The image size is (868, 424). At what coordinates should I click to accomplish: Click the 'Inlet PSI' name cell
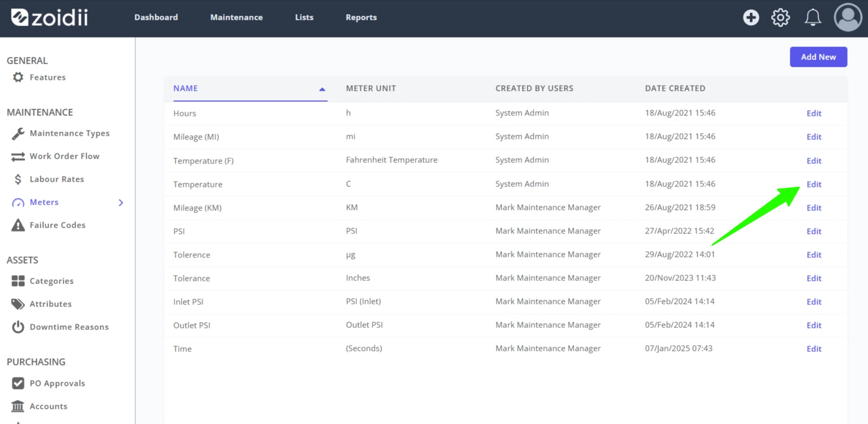[188, 302]
